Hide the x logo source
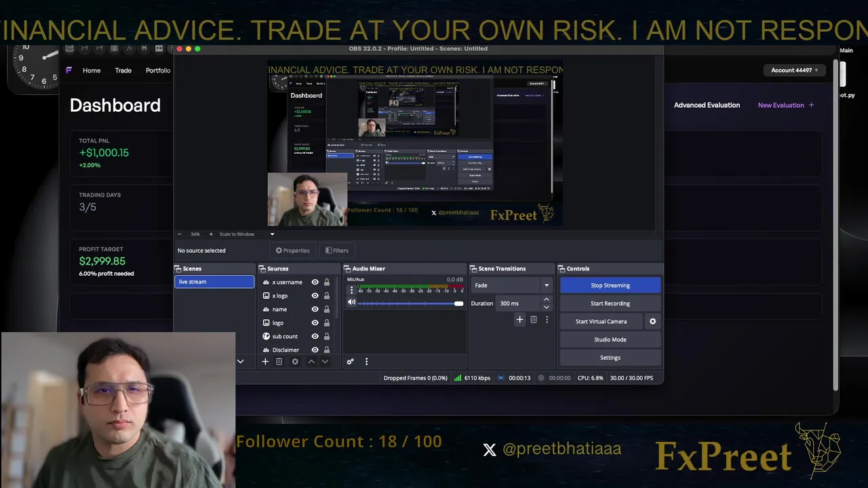The height and width of the screenshot is (488, 868). tap(315, 296)
